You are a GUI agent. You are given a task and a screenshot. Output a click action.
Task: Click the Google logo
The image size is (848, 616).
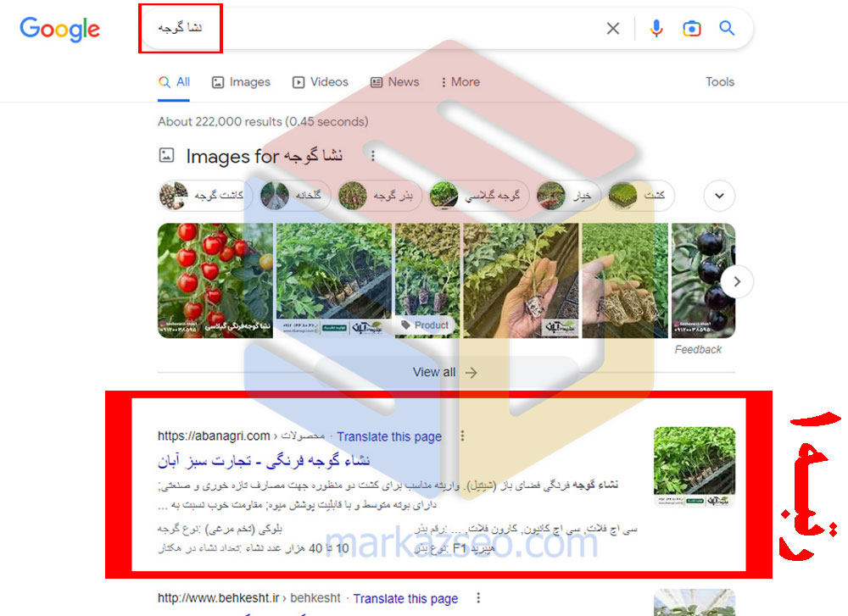(59, 29)
